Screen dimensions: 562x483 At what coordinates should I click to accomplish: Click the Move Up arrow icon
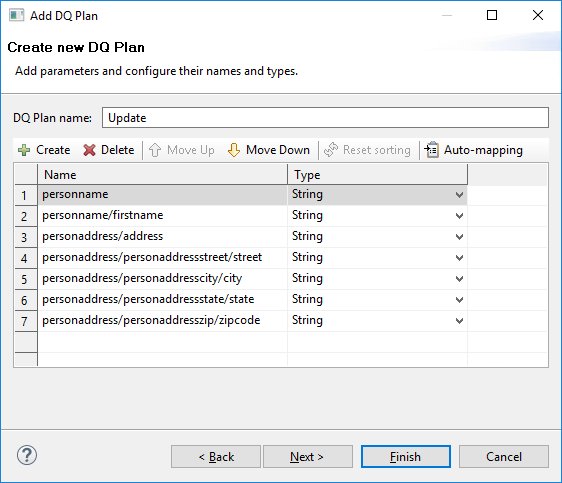tap(155, 150)
